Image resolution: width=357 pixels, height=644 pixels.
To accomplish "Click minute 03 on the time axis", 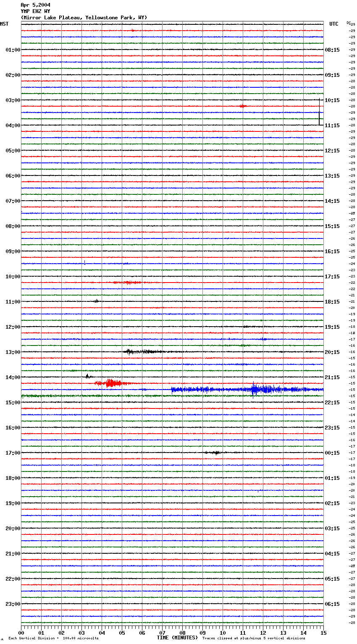I will tap(81, 633).
